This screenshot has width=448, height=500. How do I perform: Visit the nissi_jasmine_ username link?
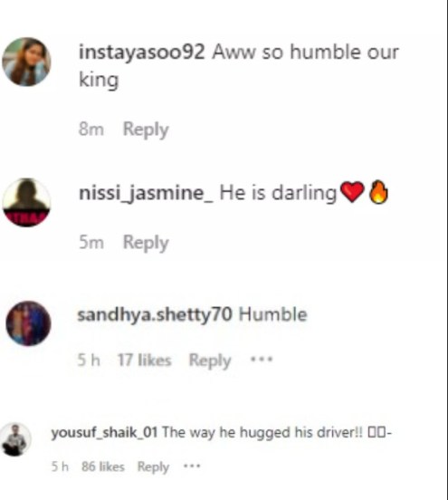click(x=146, y=194)
